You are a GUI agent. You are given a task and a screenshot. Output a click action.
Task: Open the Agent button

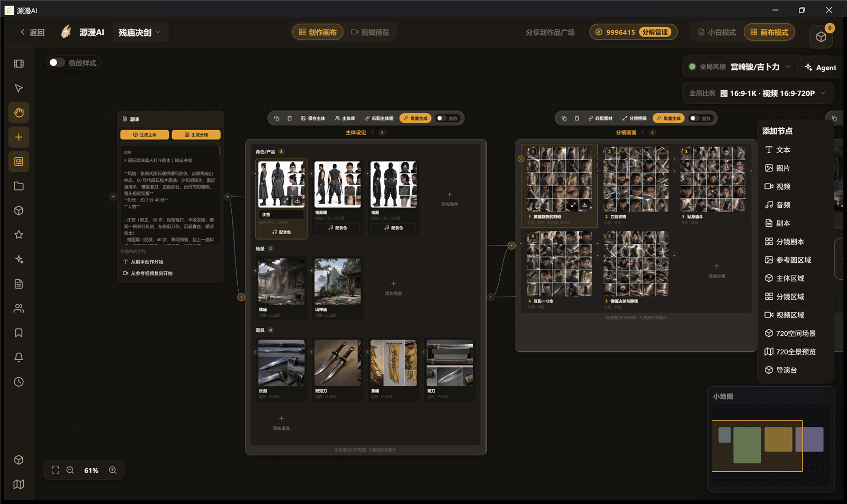click(x=821, y=67)
